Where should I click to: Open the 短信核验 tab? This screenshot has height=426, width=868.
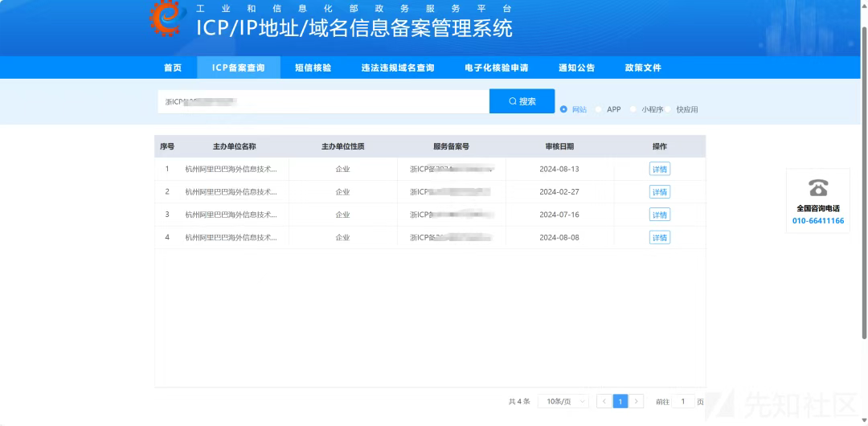313,68
